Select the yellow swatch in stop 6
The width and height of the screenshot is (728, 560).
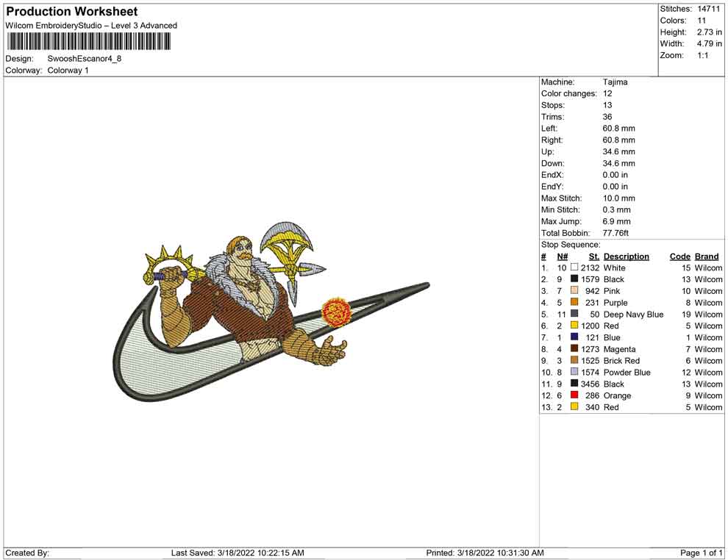[x=574, y=326]
